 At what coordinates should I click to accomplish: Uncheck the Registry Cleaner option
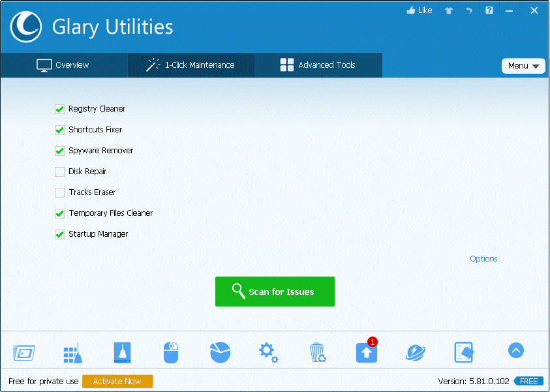point(59,109)
